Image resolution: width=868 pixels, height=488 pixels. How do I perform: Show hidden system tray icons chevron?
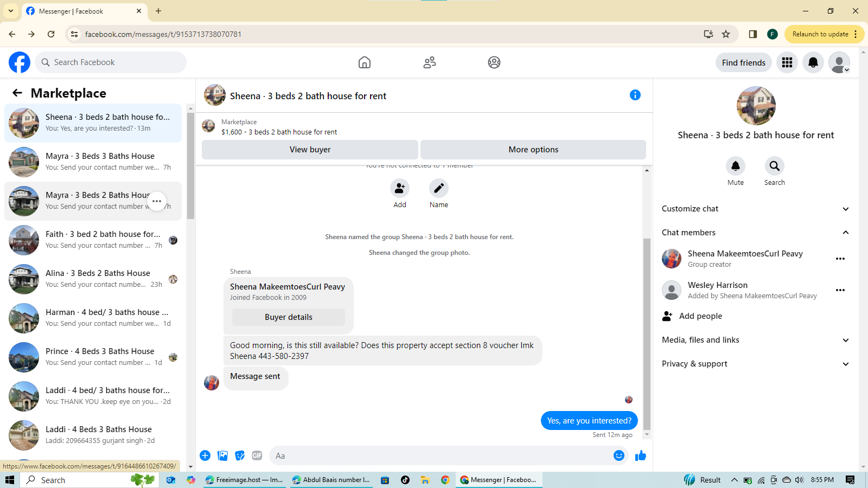(734, 480)
